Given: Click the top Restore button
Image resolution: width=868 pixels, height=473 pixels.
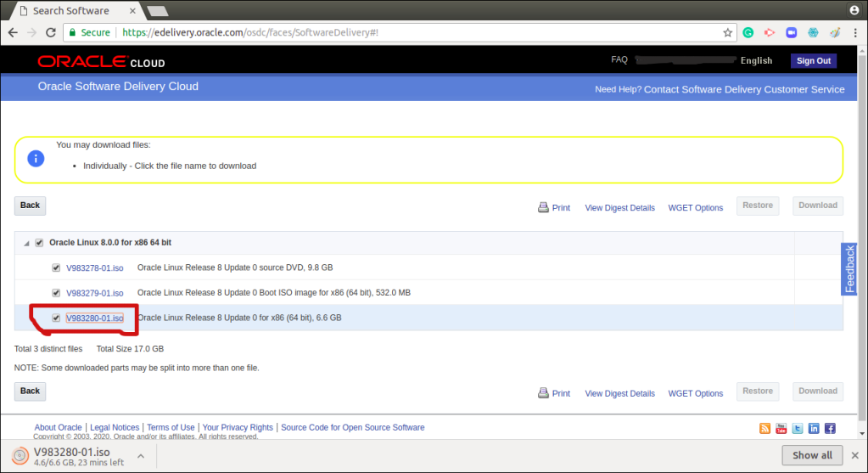Looking at the screenshot, I should (x=758, y=206).
